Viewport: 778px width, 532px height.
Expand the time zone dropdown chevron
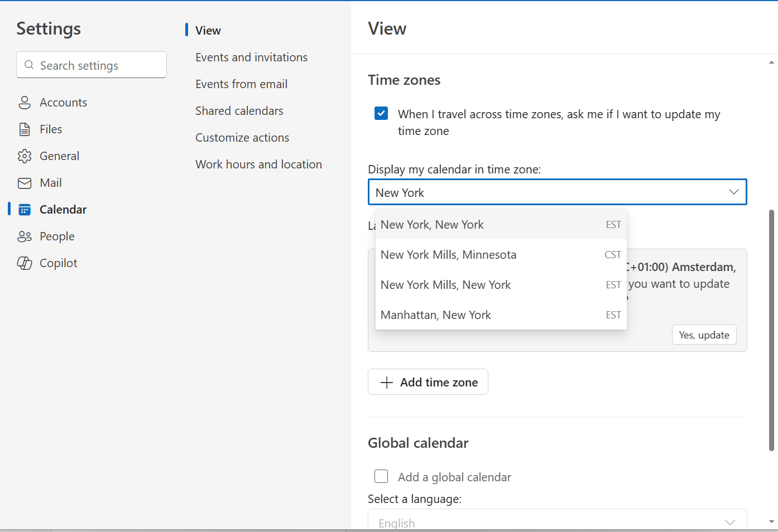(x=733, y=192)
